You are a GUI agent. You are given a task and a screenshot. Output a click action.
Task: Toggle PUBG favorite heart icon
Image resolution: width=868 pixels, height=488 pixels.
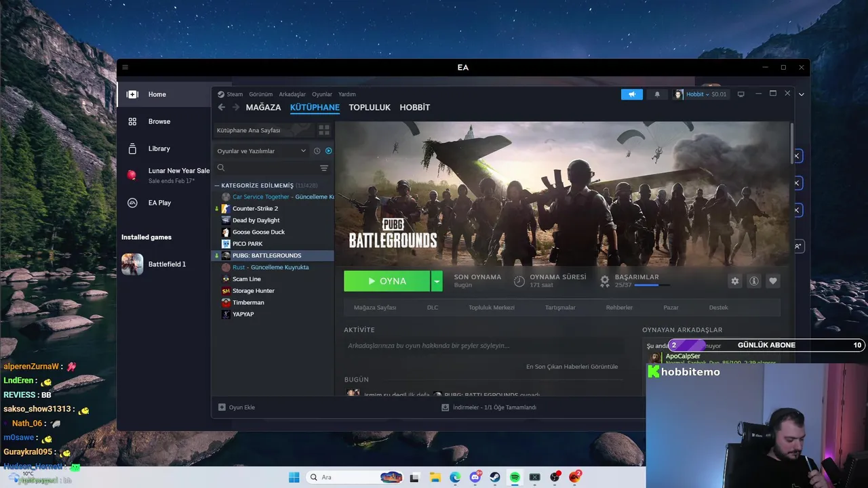(x=772, y=281)
